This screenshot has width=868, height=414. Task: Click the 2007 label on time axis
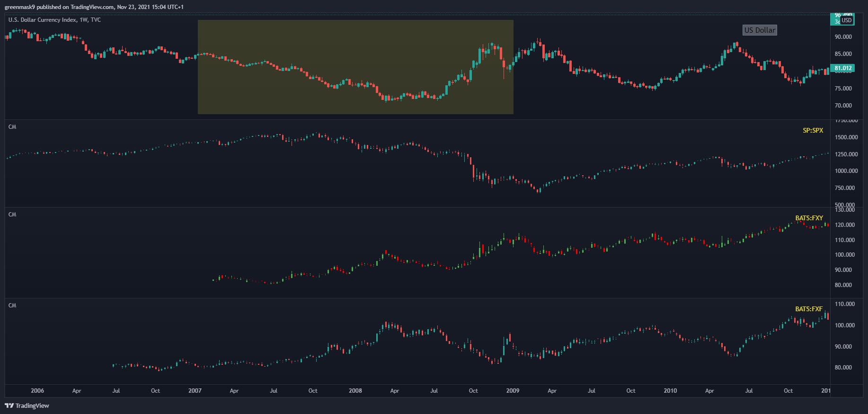pyautogui.click(x=195, y=391)
